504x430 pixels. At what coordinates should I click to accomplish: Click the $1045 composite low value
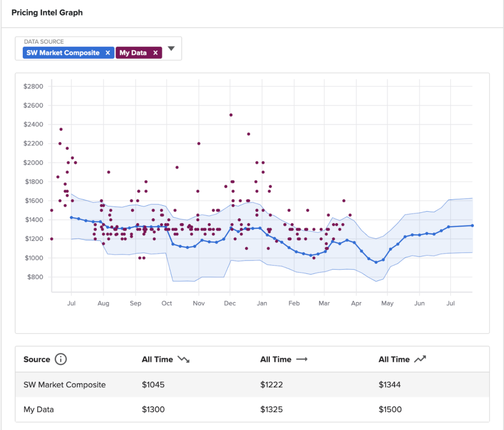(x=153, y=385)
